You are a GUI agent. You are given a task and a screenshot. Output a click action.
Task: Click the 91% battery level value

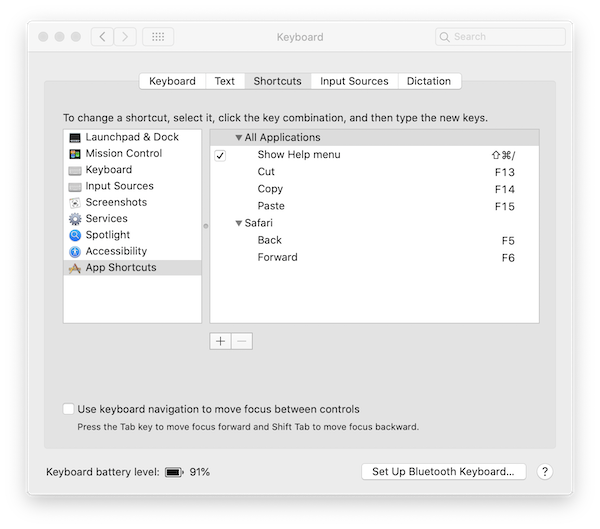[x=200, y=472]
